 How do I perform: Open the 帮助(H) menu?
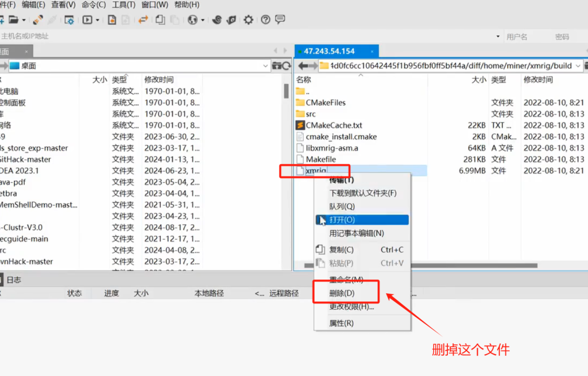tap(187, 5)
